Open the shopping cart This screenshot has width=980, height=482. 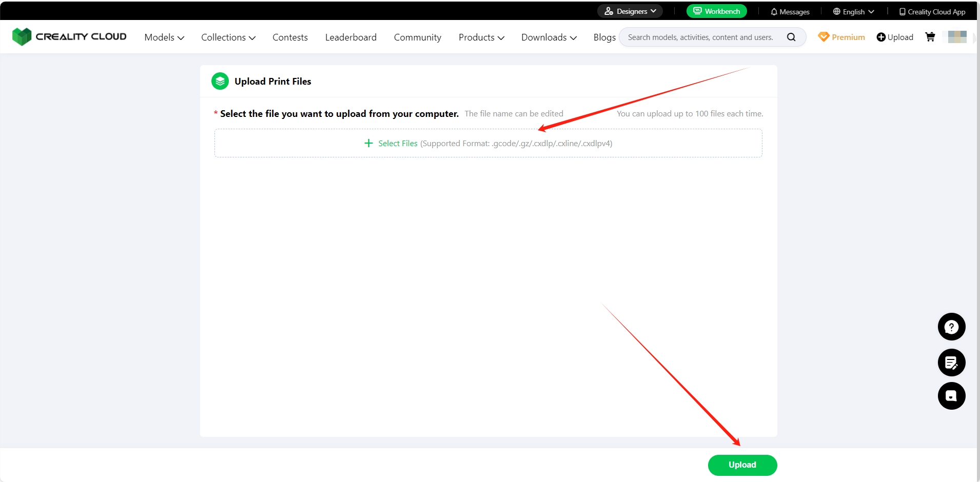click(x=930, y=37)
